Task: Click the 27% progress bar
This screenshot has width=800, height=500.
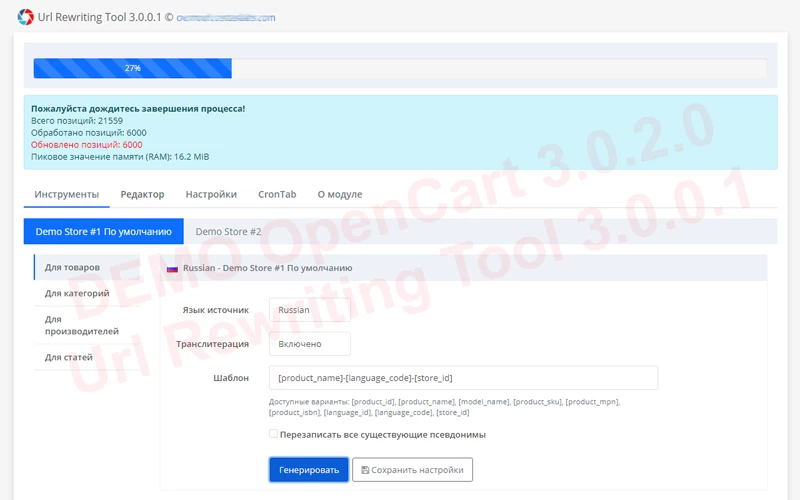Action: point(133,68)
